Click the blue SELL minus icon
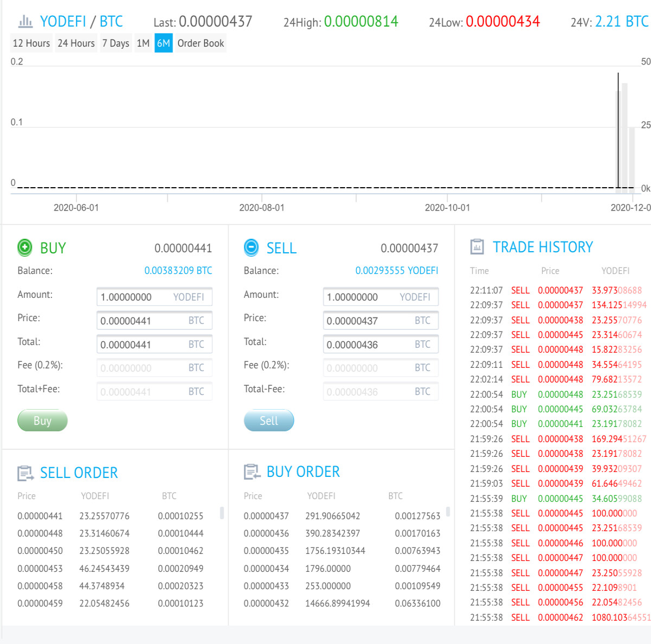This screenshot has width=651, height=644. pos(251,247)
